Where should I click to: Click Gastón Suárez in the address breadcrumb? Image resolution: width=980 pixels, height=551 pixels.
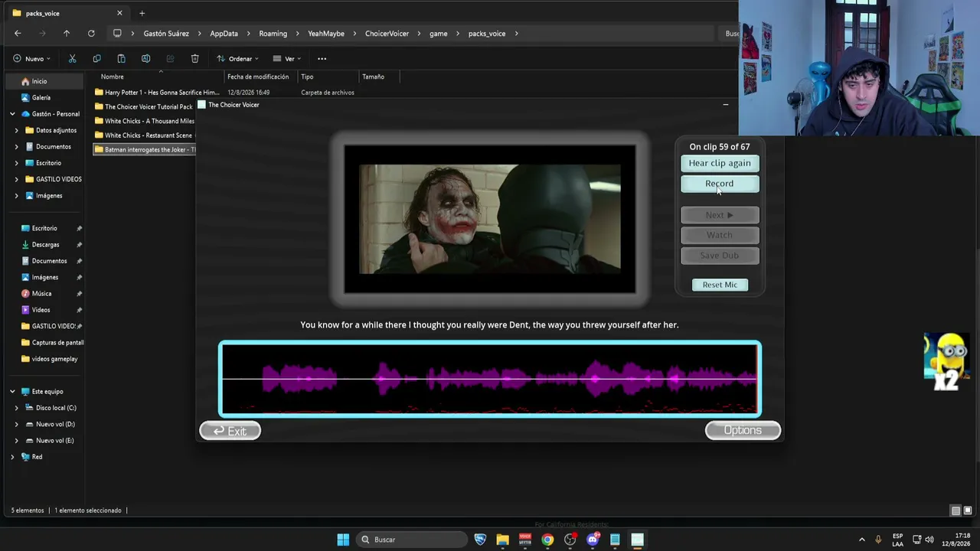166,34
